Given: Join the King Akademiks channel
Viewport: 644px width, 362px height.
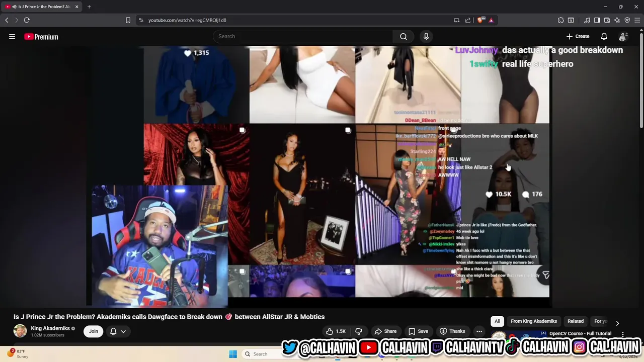Looking at the screenshot, I should (x=94, y=331).
